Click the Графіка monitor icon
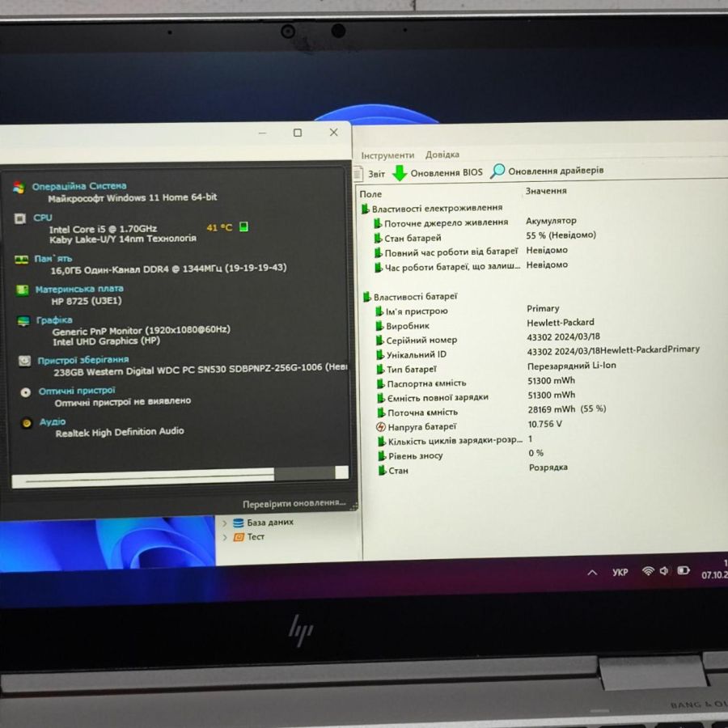 23,321
